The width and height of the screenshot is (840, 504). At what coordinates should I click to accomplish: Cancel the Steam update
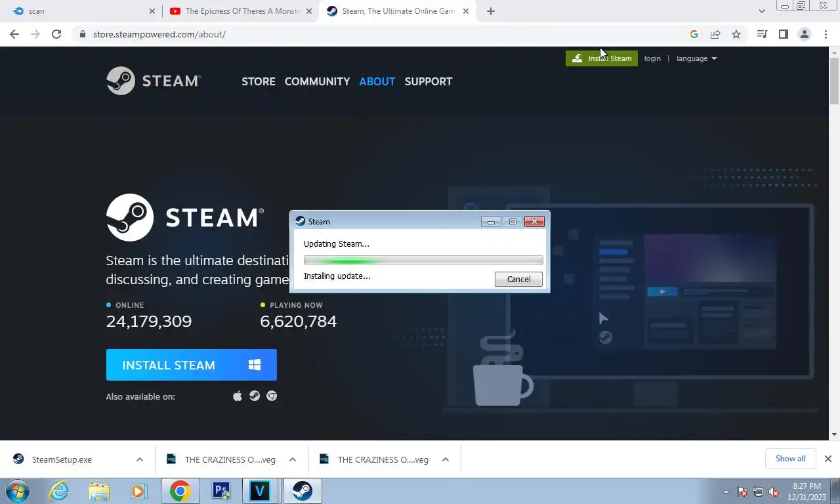518,279
